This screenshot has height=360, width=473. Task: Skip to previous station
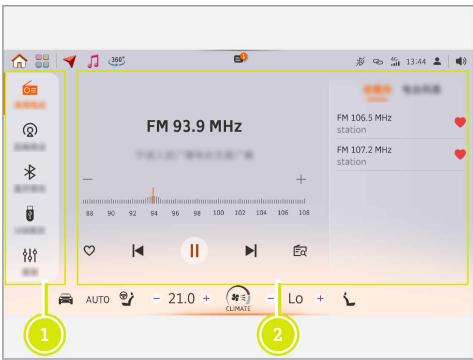[138, 251]
